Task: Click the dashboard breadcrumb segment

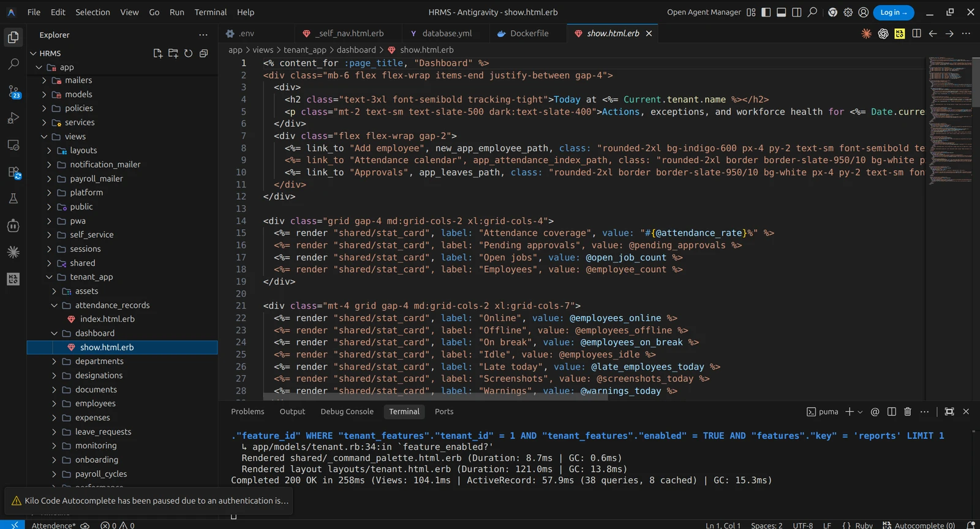Action: (x=356, y=50)
